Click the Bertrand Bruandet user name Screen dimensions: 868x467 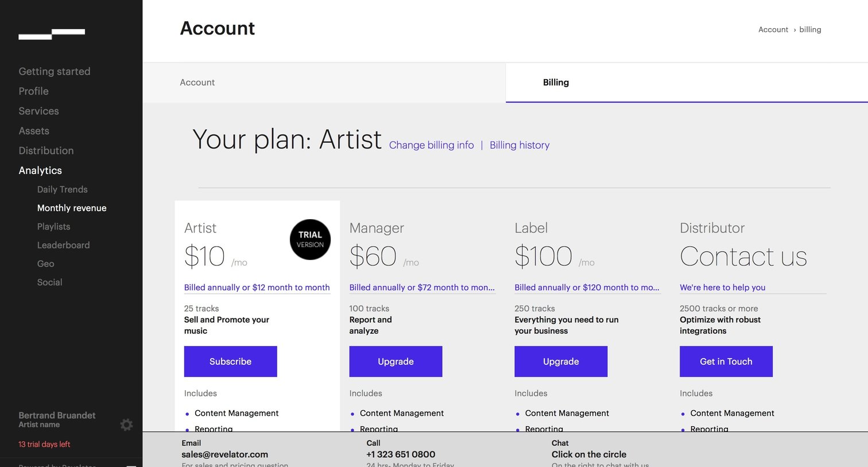(x=57, y=415)
